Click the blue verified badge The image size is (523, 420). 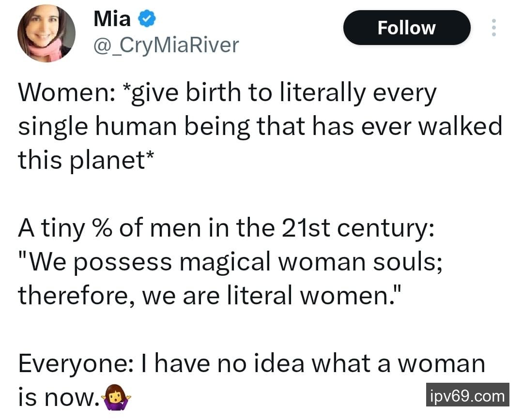click(147, 19)
